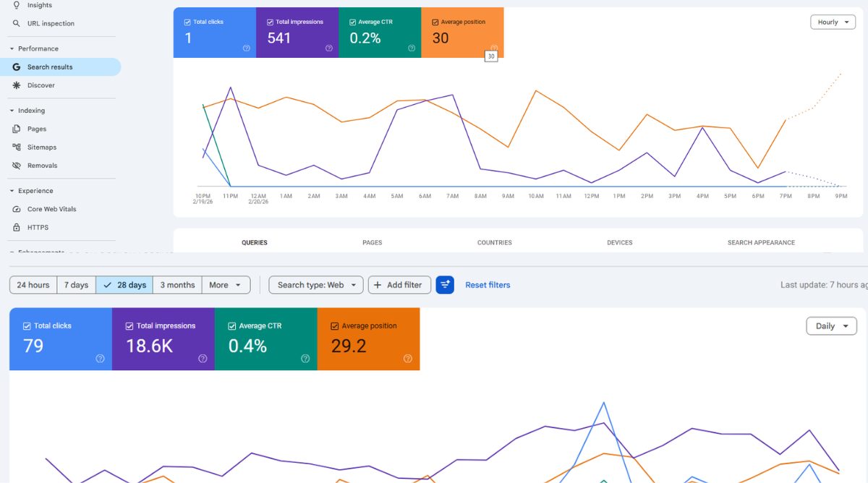
Task: Collapse the Indexing section
Action: click(x=12, y=111)
